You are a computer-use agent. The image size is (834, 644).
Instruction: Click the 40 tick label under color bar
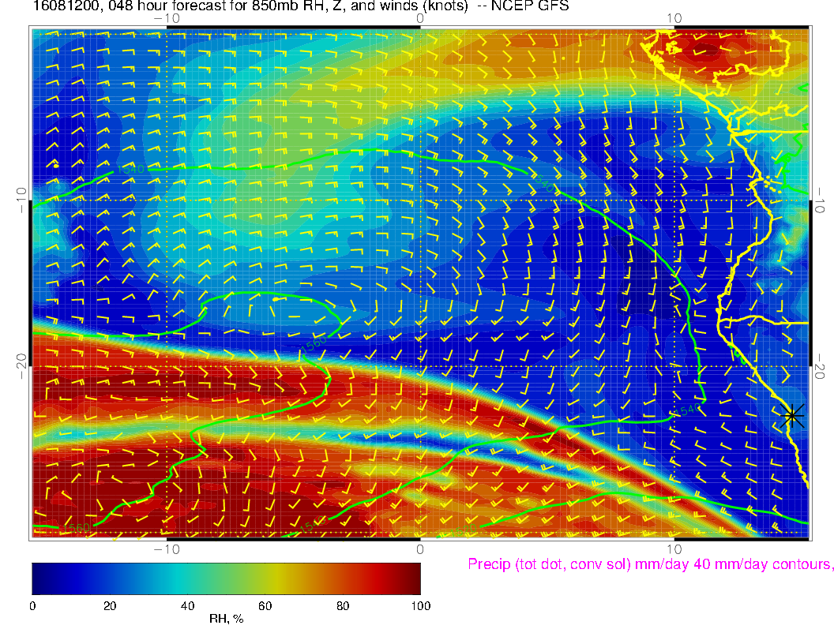click(187, 605)
